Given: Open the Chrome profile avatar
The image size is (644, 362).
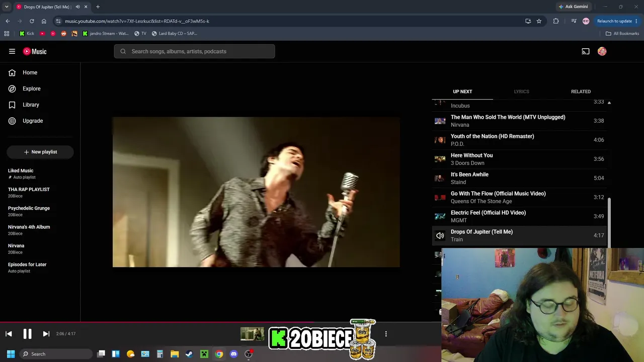Looking at the screenshot, I should point(586,21).
